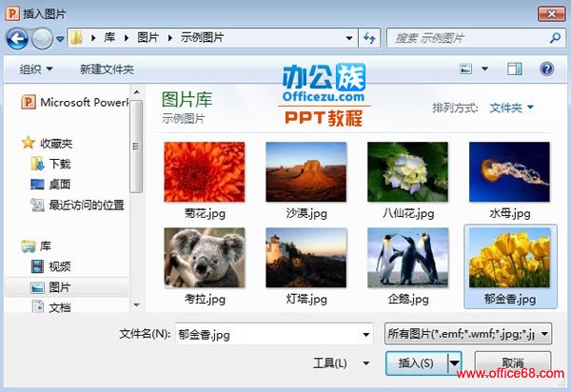This screenshot has height=392, width=571.
Task: Select Microsoft PowerPoint in the navigation pane
Action: pos(74,102)
